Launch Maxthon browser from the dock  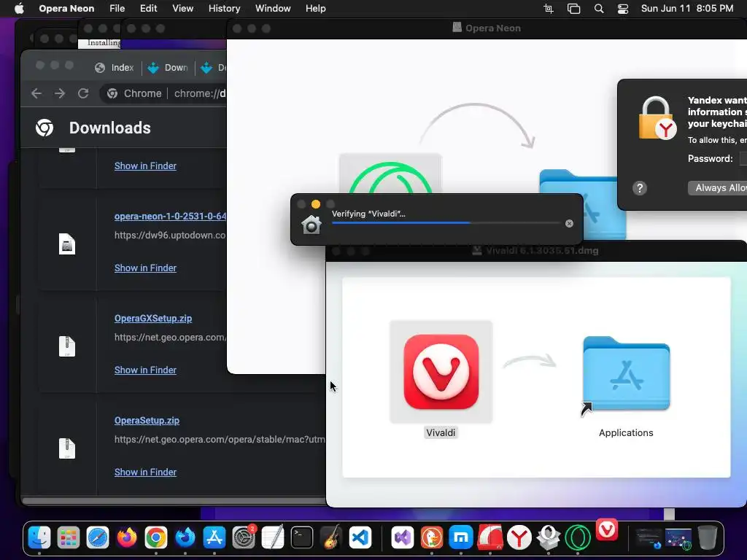(461, 538)
